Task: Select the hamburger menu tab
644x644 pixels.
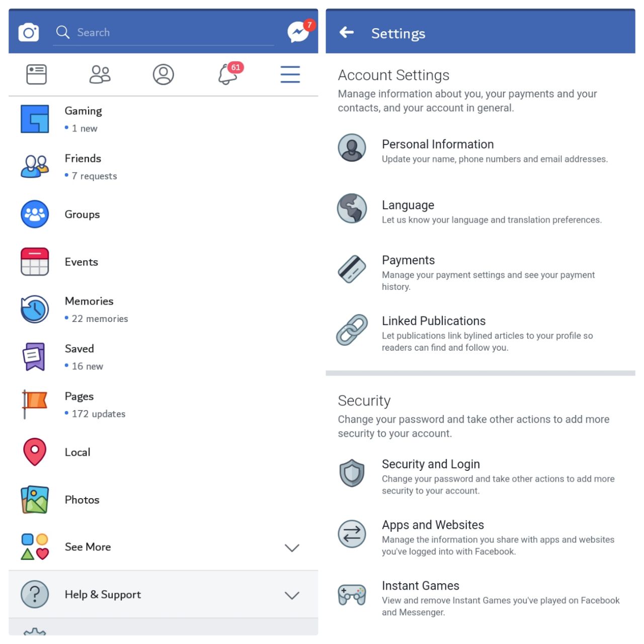Action: click(290, 74)
